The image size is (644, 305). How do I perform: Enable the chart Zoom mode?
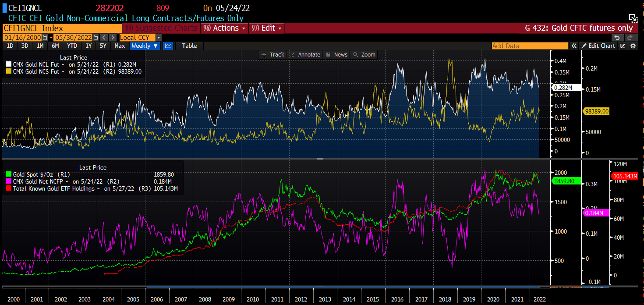tap(364, 55)
